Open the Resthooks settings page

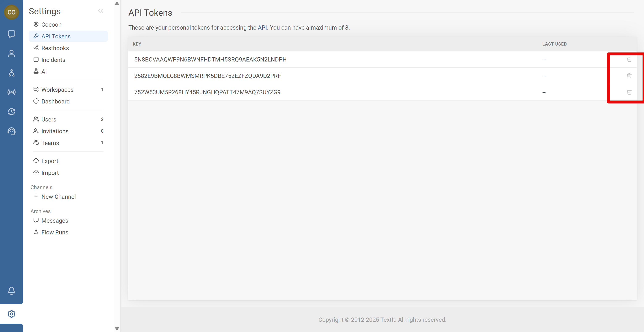55,48
